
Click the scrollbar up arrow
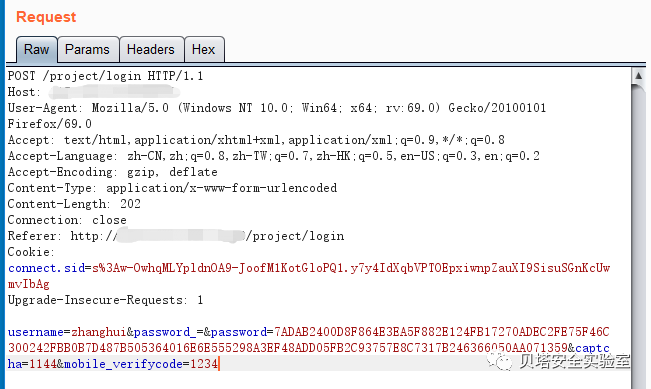pos(638,76)
